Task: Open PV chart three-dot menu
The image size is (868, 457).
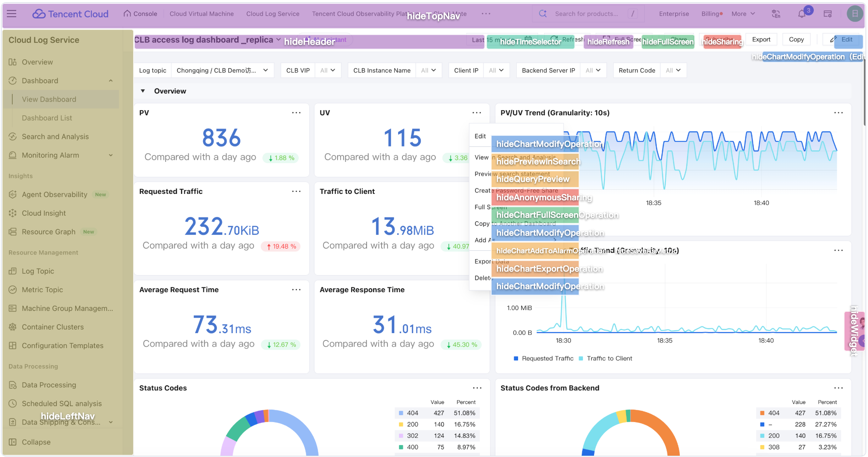Action: pos(296,113)
